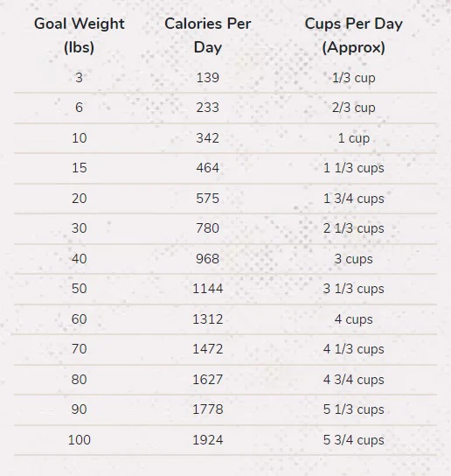
Task: Select the 3 cups entry
Action: 354,259
